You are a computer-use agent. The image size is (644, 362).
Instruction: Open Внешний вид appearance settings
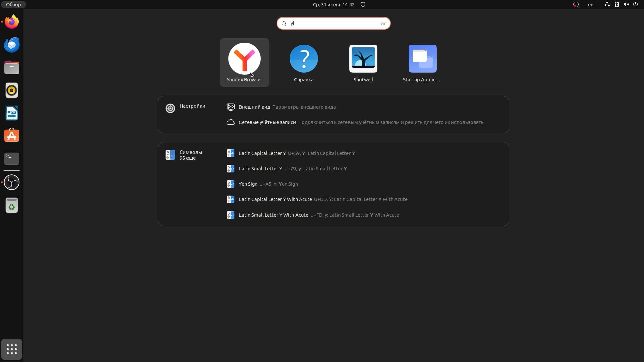coord(365,107)
